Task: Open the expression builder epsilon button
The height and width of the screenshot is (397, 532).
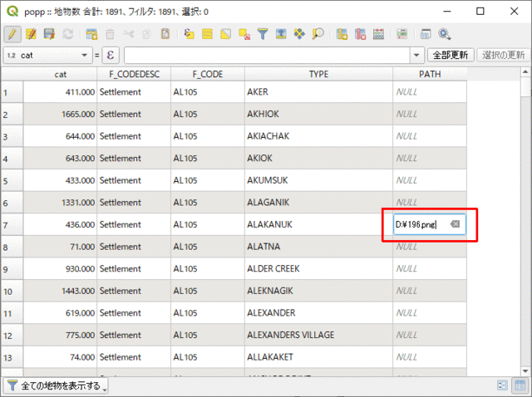Action: 111,56
